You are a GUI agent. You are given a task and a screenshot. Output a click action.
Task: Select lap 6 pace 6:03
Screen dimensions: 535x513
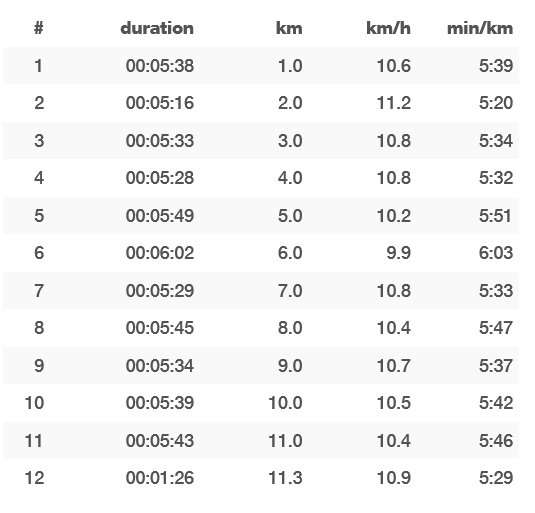496,253
